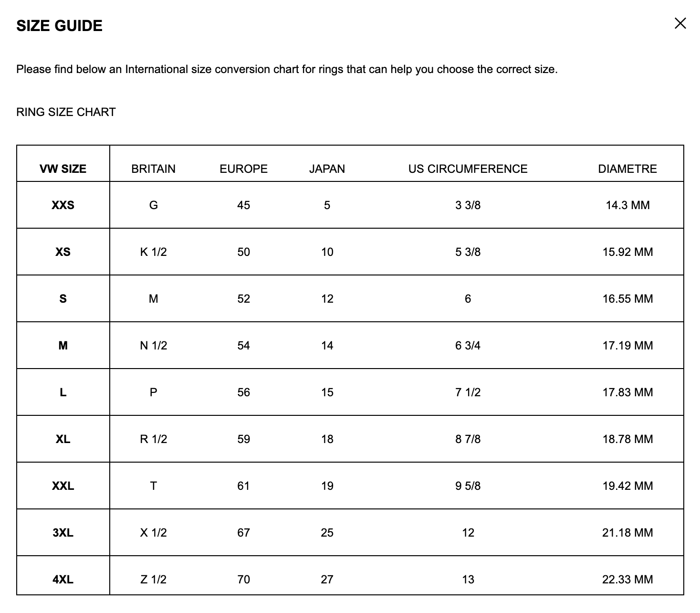
Task: Click the BRITAIN column header
Action: click(153, 169)
